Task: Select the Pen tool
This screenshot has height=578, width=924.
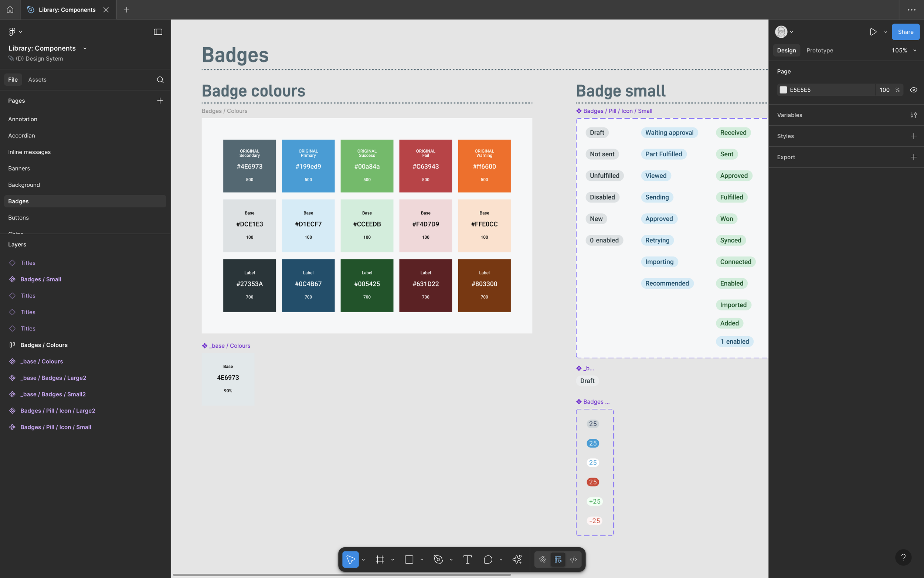Action: tap(438, 559)
